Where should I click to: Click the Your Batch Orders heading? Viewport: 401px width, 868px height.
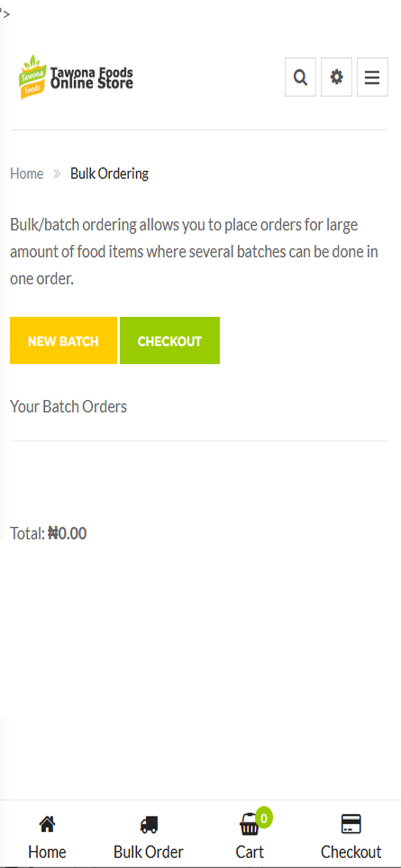click(x=69, y=407)
